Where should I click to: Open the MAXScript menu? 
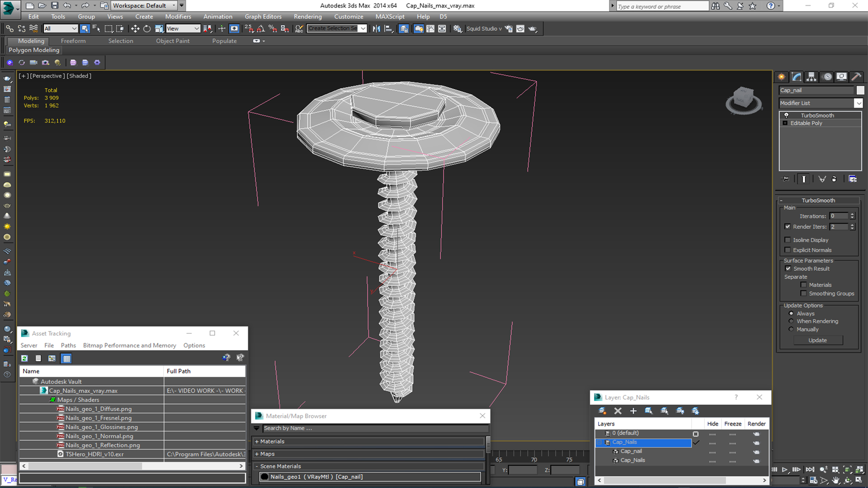[390, 16]
